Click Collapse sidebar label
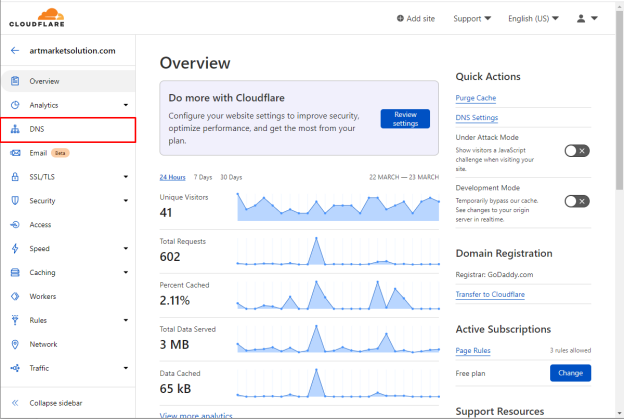 (x=56, y=403)
